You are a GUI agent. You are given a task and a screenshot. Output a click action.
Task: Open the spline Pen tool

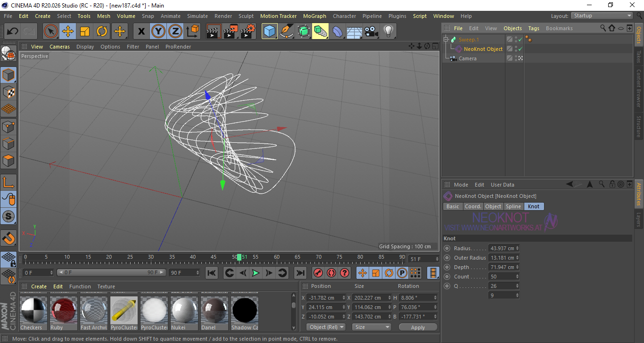pyautogui.click(x=287, y=32)
